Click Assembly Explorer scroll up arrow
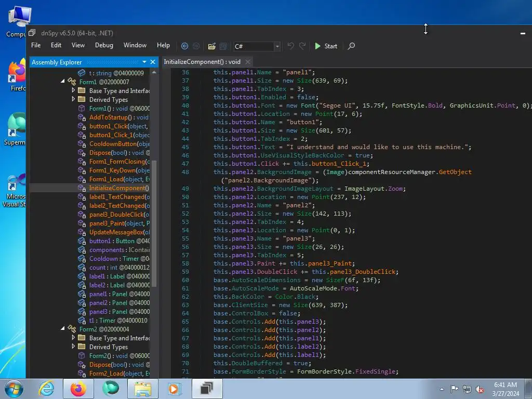Viewport: 532px width, 399px height. [x=154, y=72]
